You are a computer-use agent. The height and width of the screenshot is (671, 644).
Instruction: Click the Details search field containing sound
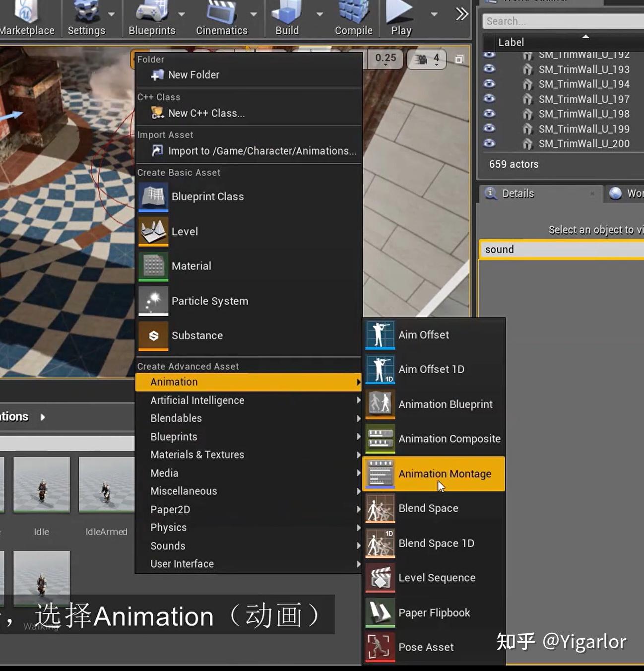562,250
